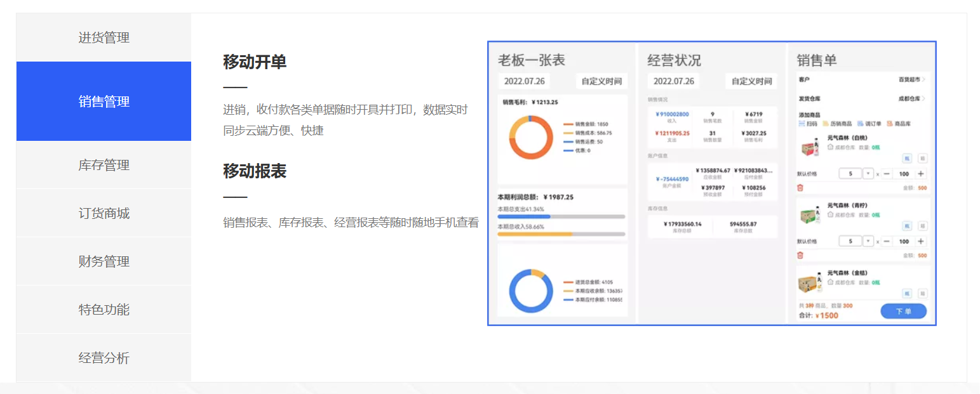Click the blue donut chart beside 进货总金额
The width and height of the screenshot is (980, 394).
pos(530,291)
